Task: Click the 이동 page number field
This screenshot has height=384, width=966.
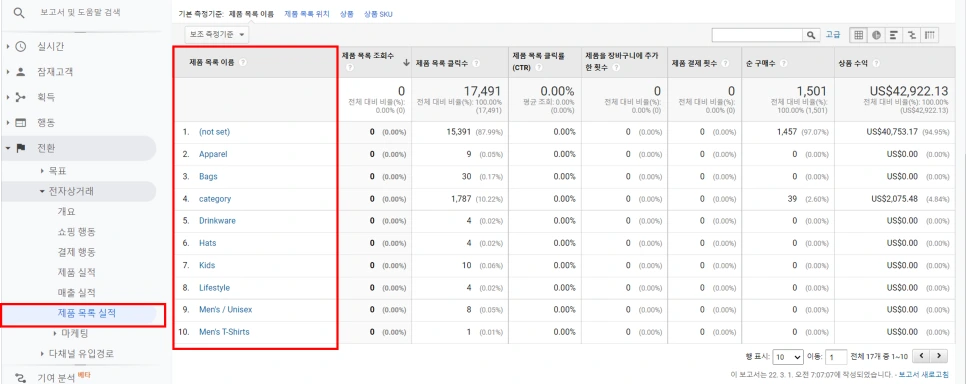Action: click(836, 357)
